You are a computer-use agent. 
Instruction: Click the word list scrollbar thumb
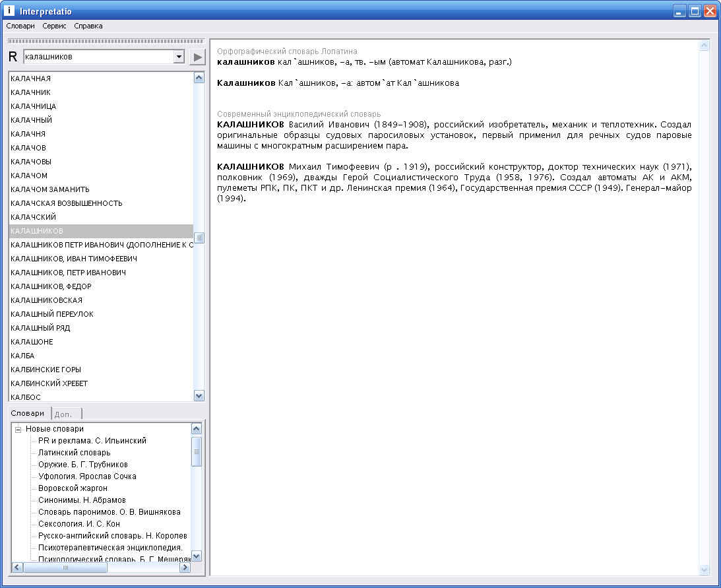[x=199, y=238]
